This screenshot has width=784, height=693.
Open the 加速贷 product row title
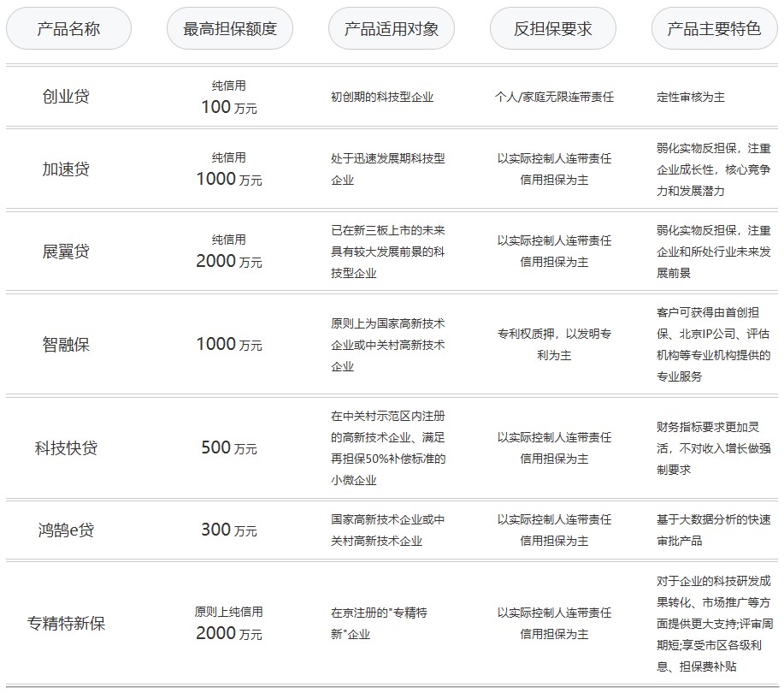point(66,169)
